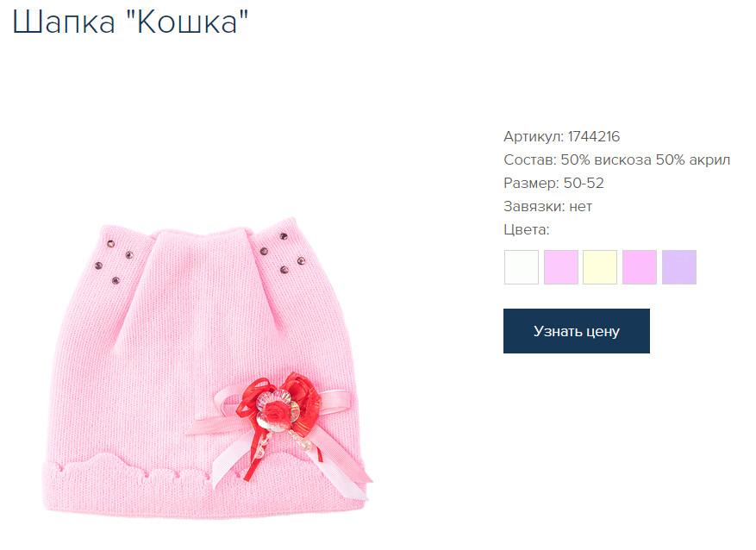
Task: Click the red flower bow on the hat
Action: (x=279, y=403)
